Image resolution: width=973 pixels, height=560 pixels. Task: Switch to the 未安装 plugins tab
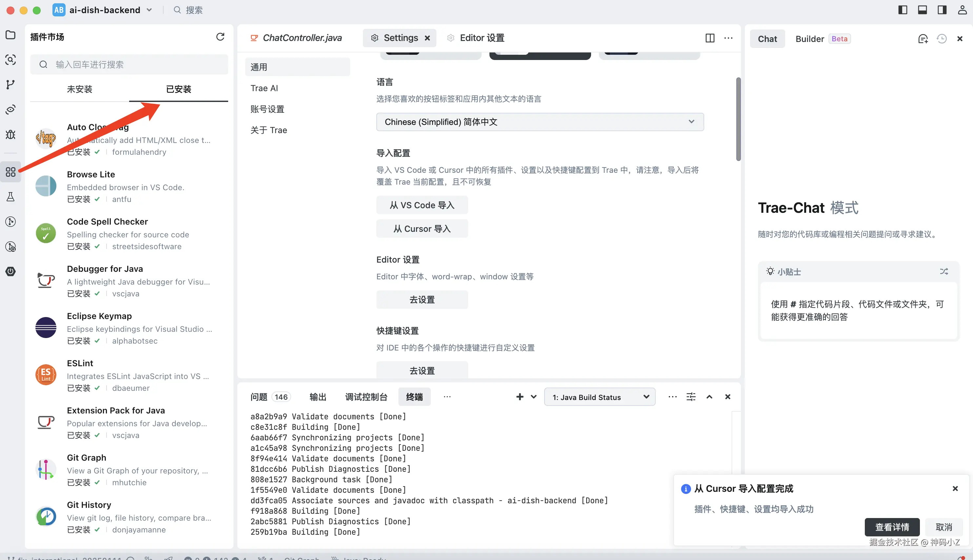[x=80, y=89]
